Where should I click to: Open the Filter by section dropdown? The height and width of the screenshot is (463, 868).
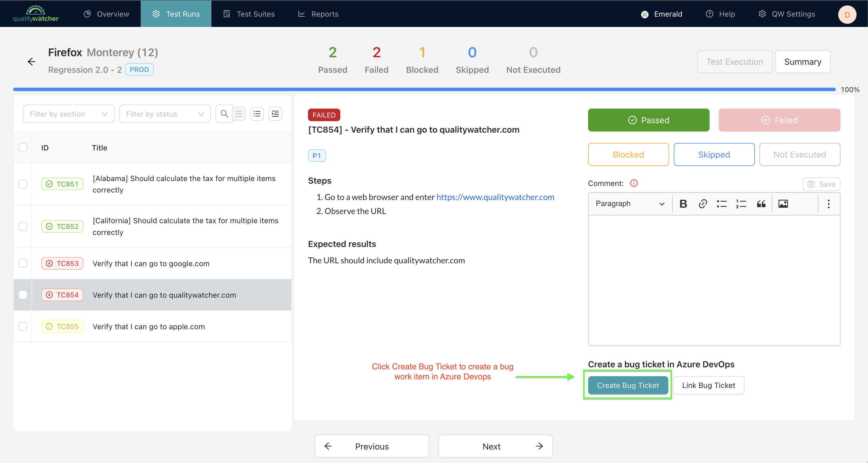coord(69,114)
